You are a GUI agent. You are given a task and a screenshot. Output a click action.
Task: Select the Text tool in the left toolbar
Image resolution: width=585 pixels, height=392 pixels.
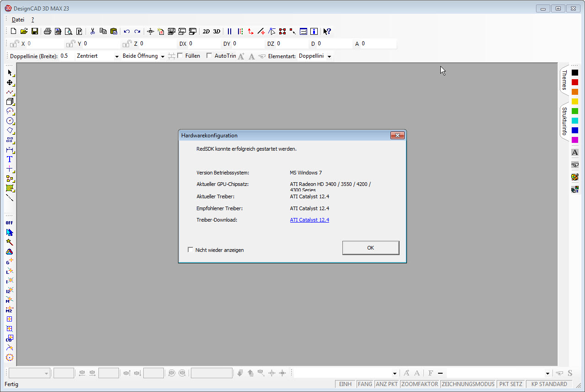[x=9, y=159]
